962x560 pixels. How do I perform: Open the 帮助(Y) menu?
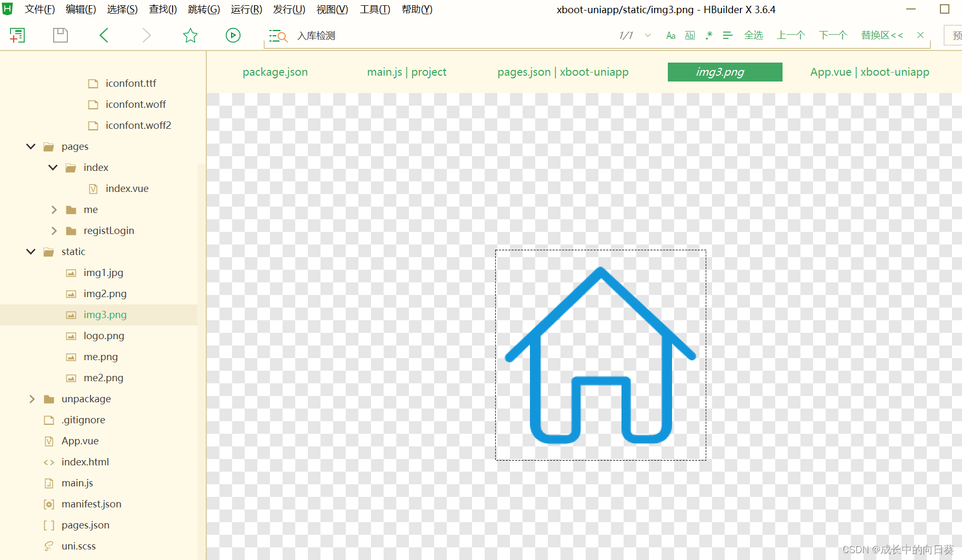pos(417,9)
